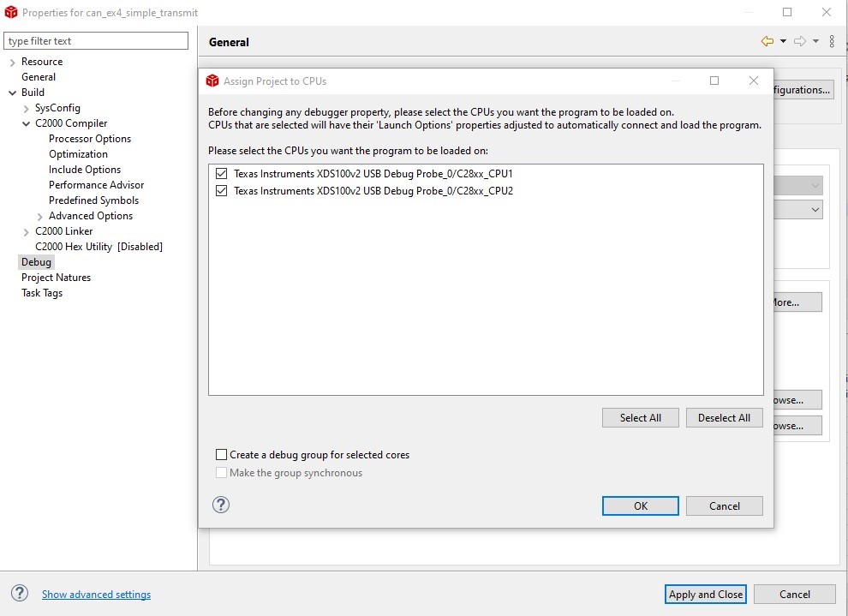Select General in the properties tree
This screenshot has height=616, width=848.
point(39,77)
